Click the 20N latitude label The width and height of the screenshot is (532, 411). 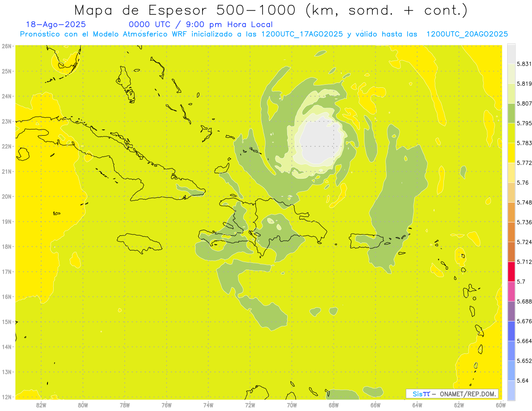pos(7,196)
